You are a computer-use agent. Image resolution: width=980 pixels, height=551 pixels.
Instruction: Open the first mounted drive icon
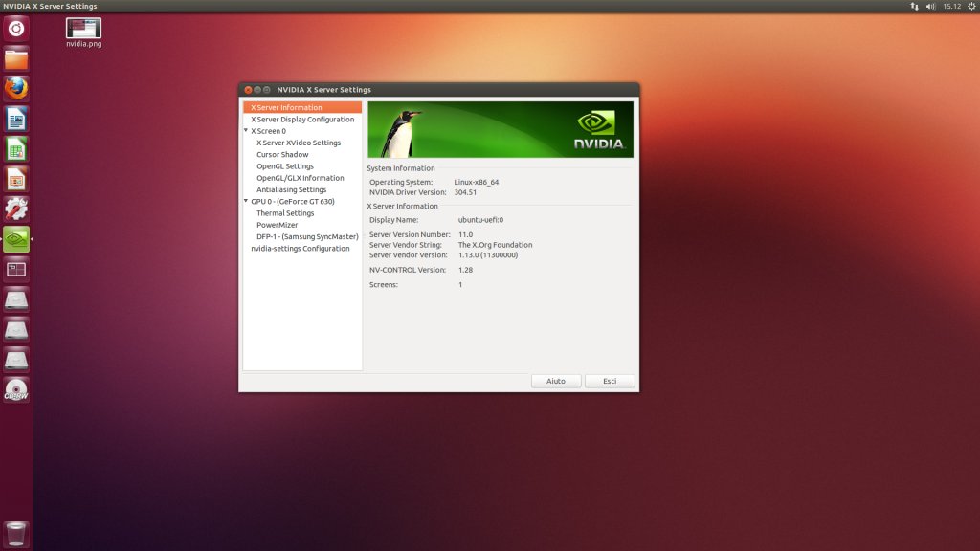pyautogui.click(x=16, y=299)
